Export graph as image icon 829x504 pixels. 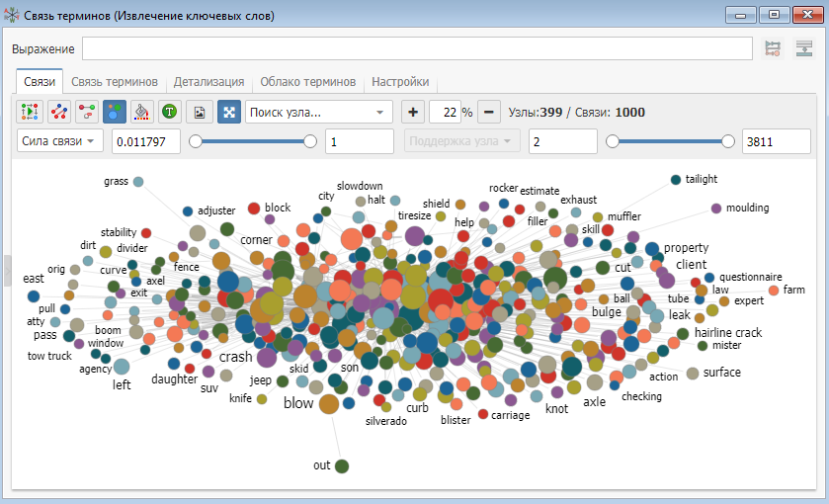199,113
